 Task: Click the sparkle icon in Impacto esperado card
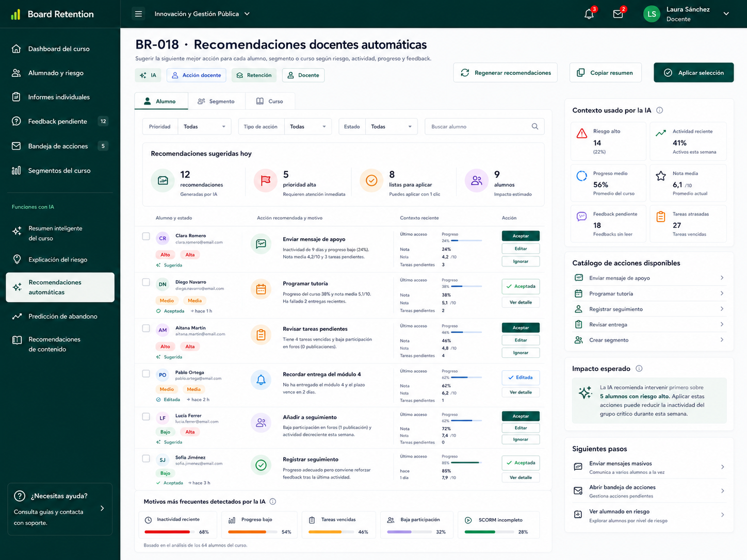point(585,392)
